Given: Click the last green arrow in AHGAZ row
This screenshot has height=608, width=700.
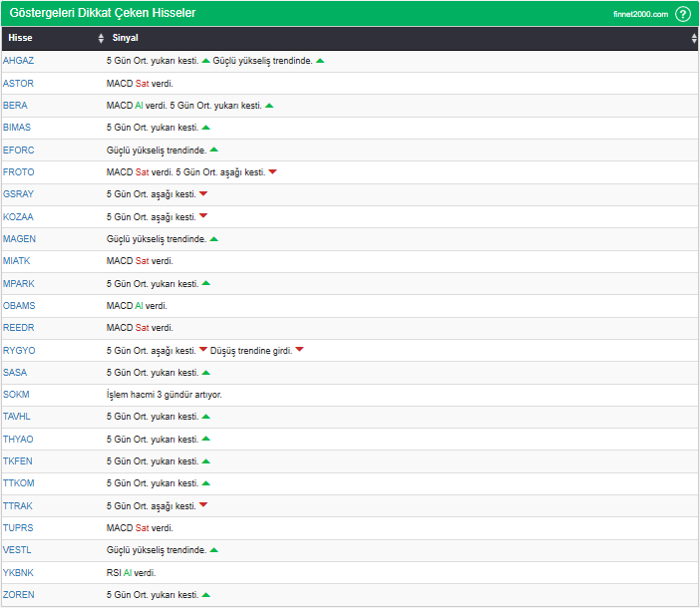Looking at the screenshot, I should 320,61.
